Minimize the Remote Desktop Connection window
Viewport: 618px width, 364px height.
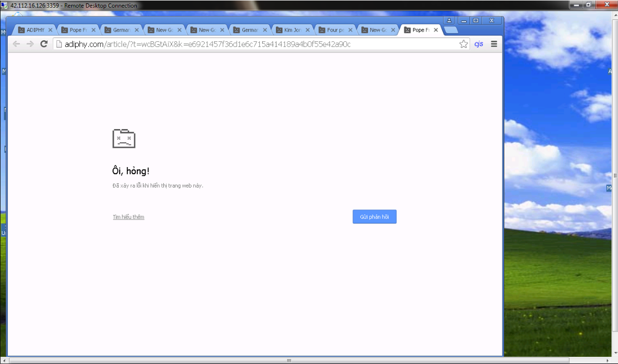576,5
